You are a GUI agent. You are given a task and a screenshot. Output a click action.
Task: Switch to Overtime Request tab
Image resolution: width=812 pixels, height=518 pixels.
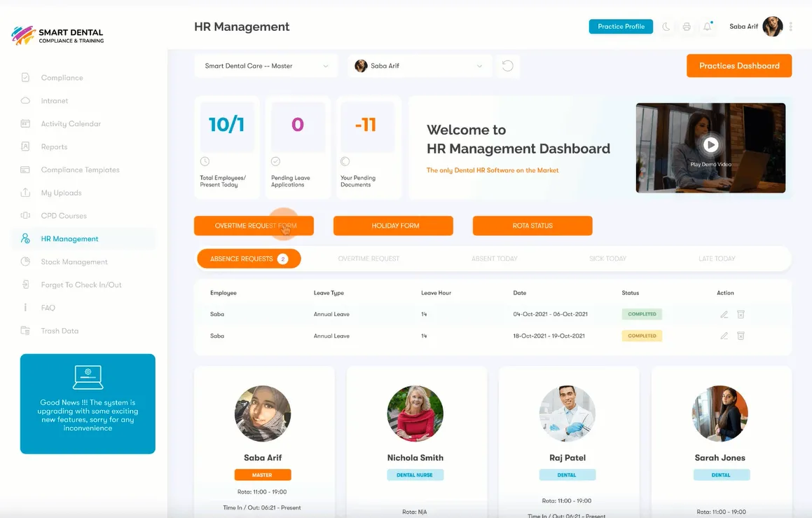(x=369, y=259)
